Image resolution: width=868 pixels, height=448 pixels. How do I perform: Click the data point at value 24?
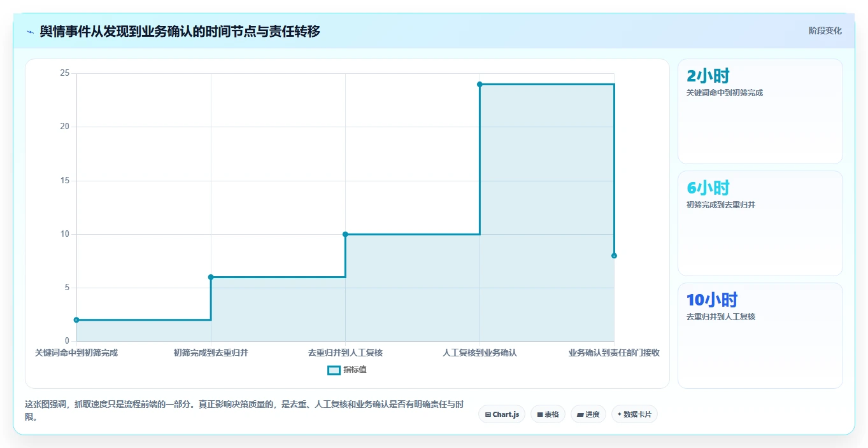(480, 84)
